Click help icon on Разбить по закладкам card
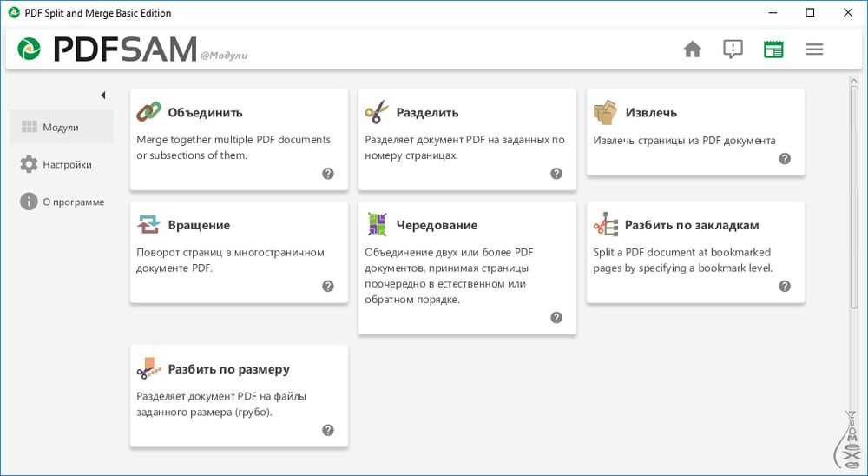Viewport: 868px width, 476px height. pyautogui.click(x=785, y=287)
